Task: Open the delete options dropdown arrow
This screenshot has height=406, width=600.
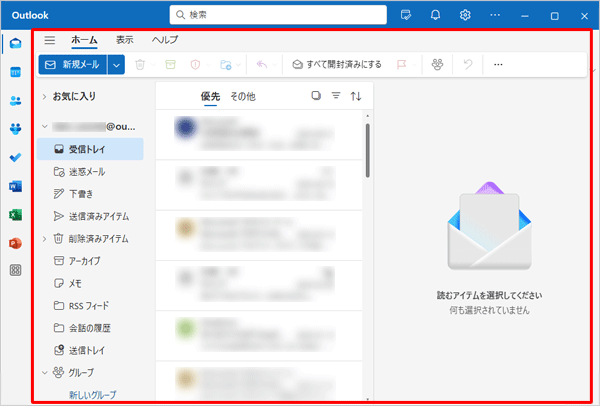Action: click(x=153, y=65)
